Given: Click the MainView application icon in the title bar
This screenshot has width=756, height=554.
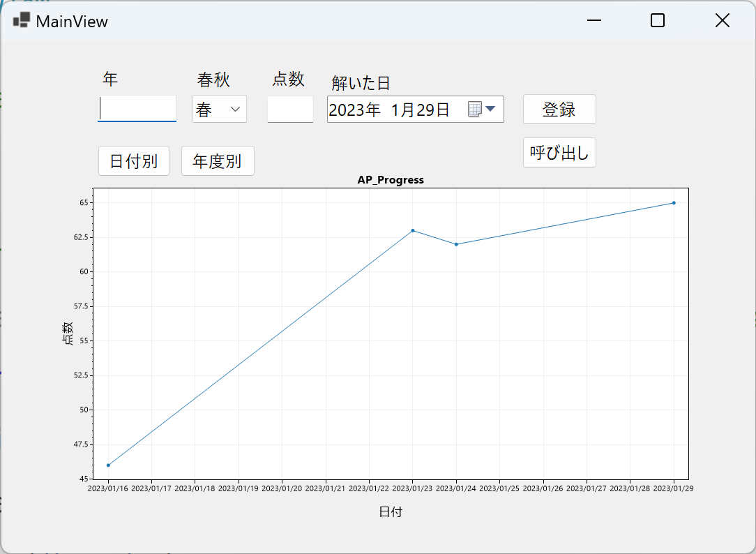Looking at the screenshot, I should 21,21.
